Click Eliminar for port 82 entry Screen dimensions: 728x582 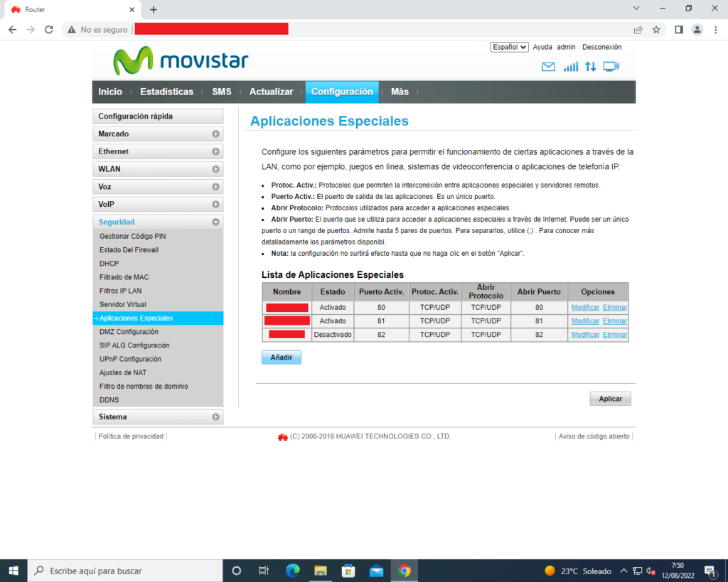point(615,335)
